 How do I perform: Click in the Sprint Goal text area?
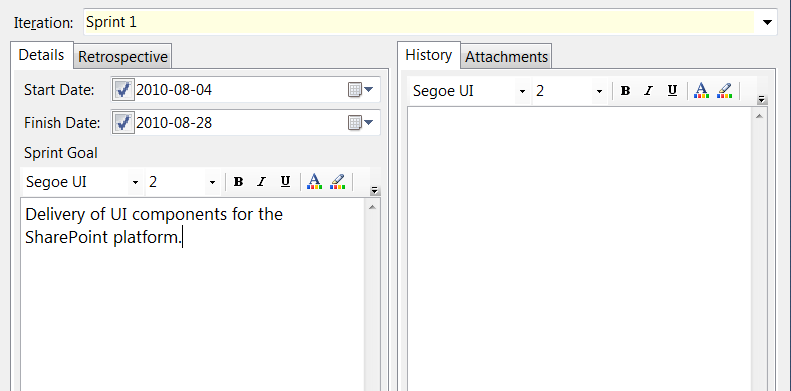(193, 294)
